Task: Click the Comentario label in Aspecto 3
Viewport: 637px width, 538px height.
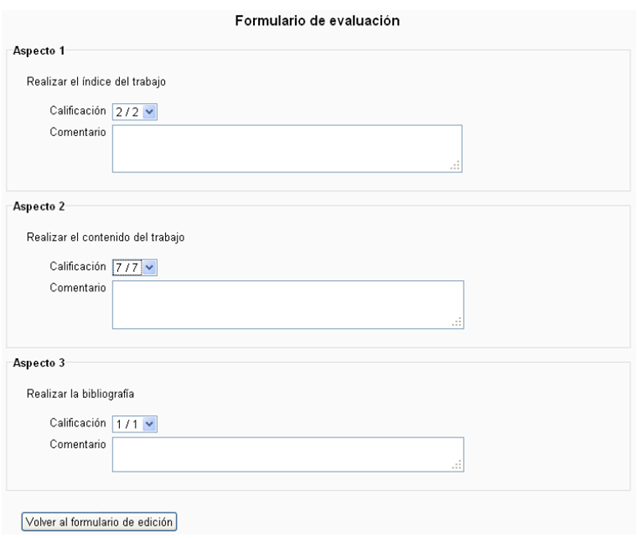Action: pos(78,444)
